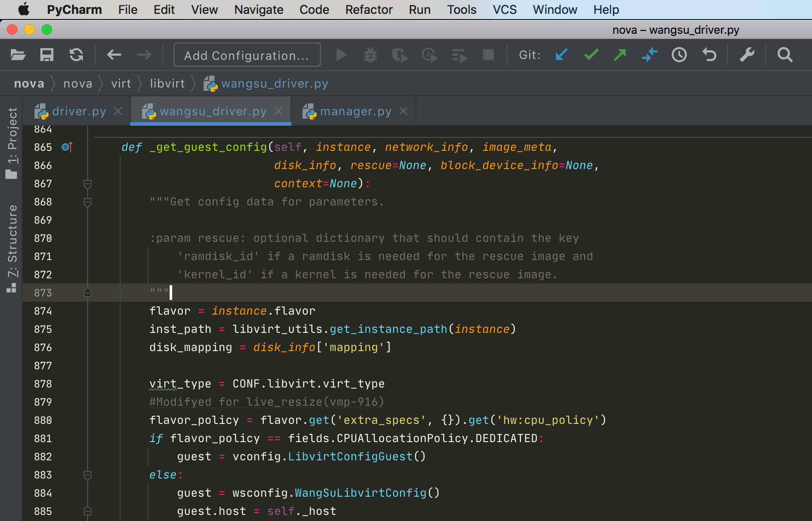
Task: Collapse the code fold at line 867
Action: click(88, 184)
